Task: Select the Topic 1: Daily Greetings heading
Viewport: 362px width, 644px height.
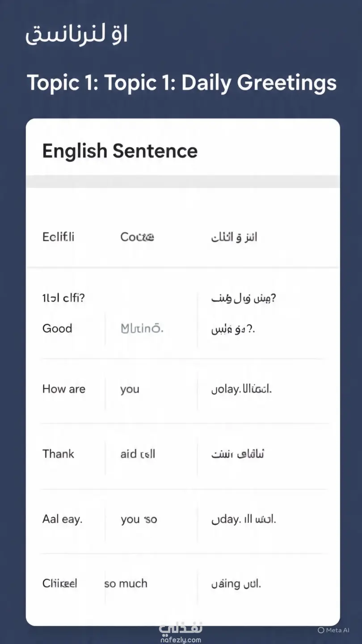Action: click(181, 83)
